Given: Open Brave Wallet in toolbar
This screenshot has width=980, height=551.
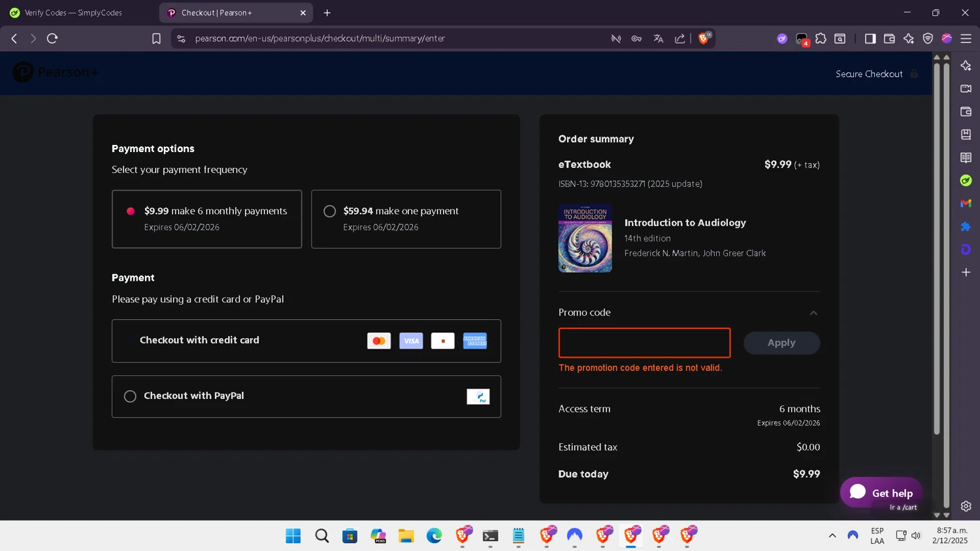Looking at the screenshot, I should click(x=889, y=39).
